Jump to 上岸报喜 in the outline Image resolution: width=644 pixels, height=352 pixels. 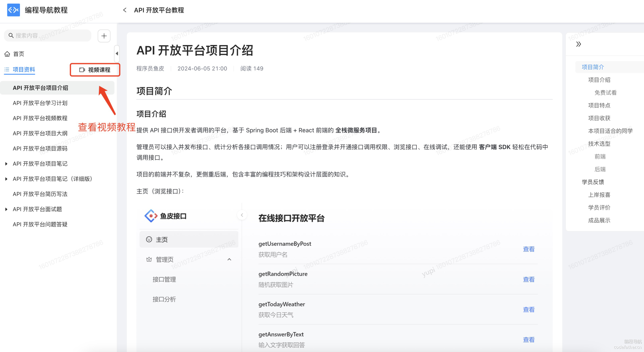[599, 195]
